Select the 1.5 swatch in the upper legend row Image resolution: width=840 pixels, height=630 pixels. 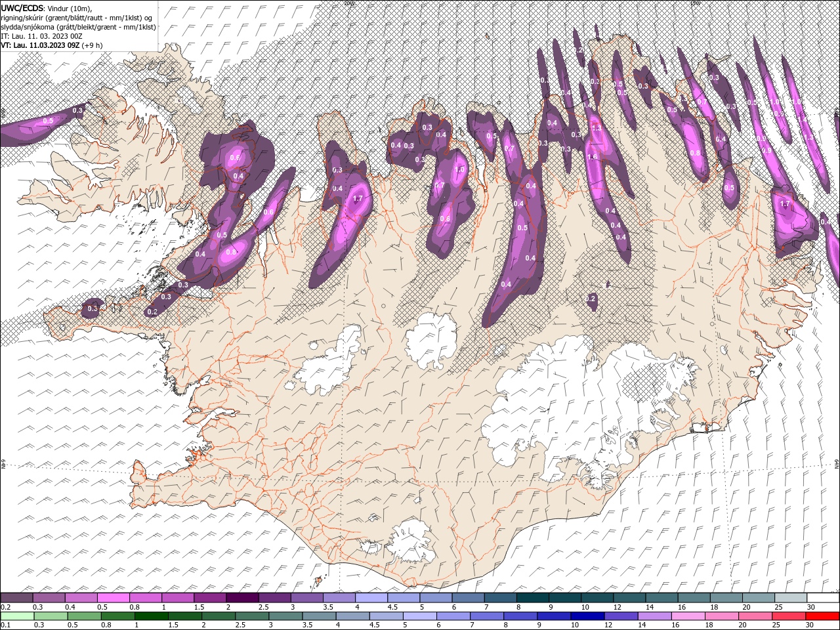(210, 597)
